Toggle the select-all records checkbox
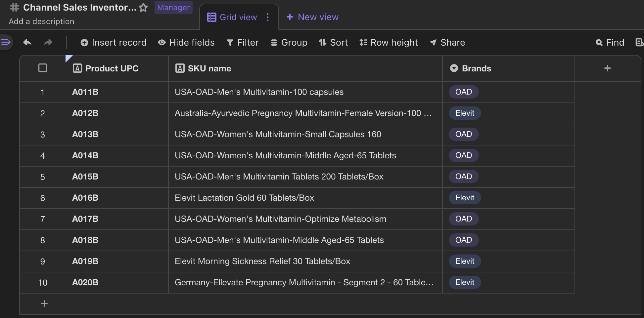 [x=43, y=68]
